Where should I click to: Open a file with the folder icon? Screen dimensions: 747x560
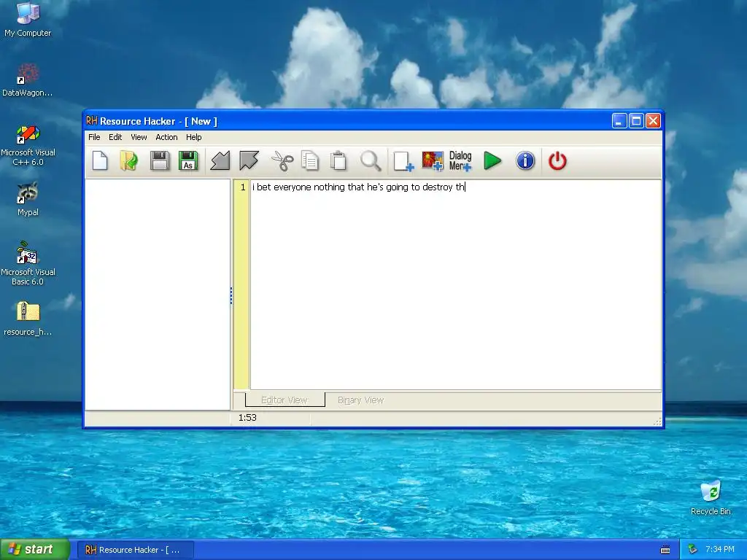click(x=128, y=161)
